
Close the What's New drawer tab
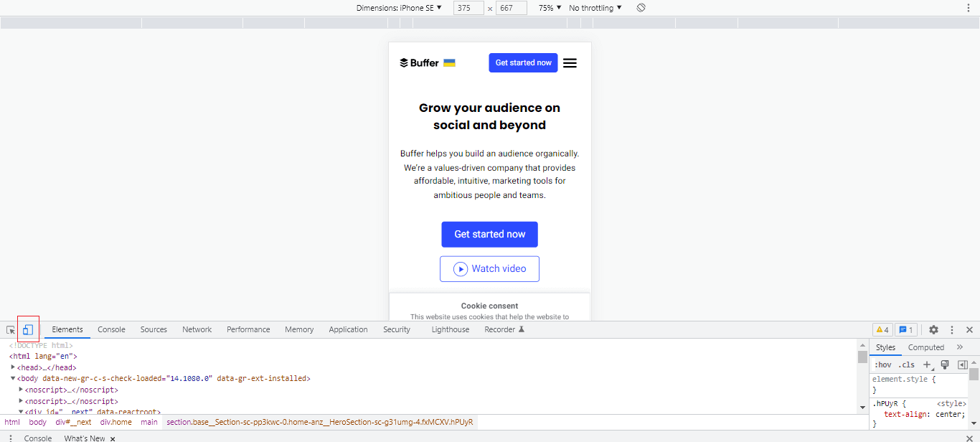coord(113,438)
